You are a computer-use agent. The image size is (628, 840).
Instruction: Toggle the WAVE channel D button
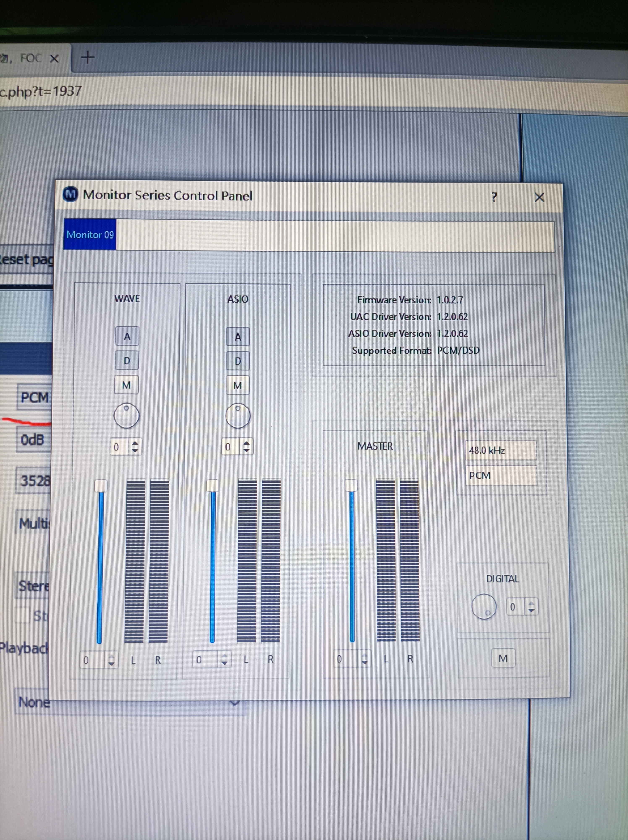tap(127, 360)
